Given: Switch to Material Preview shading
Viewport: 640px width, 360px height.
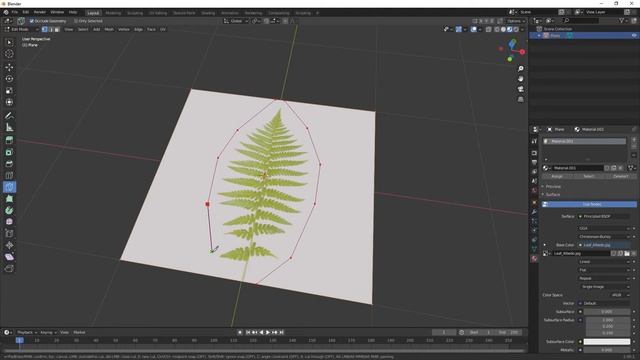Looking at the screenshot, I should click(510, 29).
